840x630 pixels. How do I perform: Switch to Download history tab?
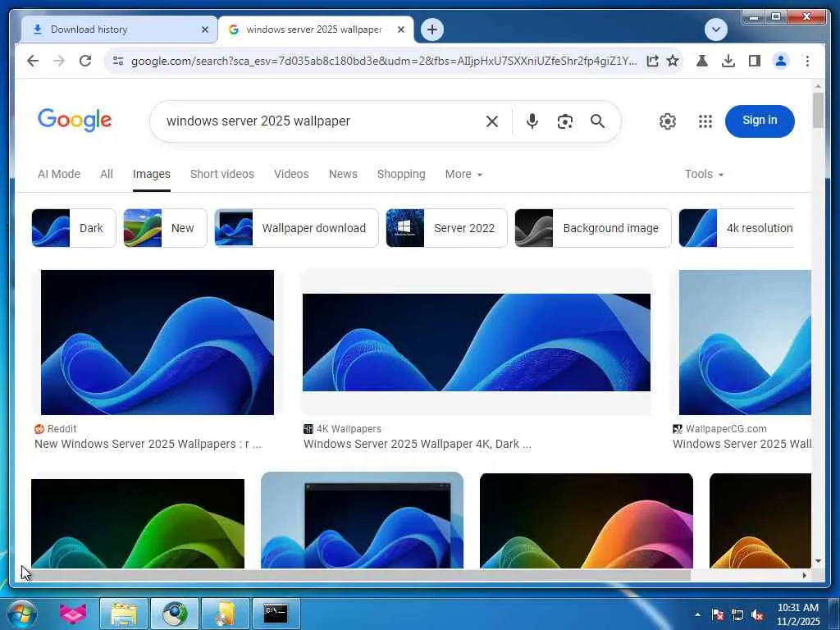(x=120, y=30)
